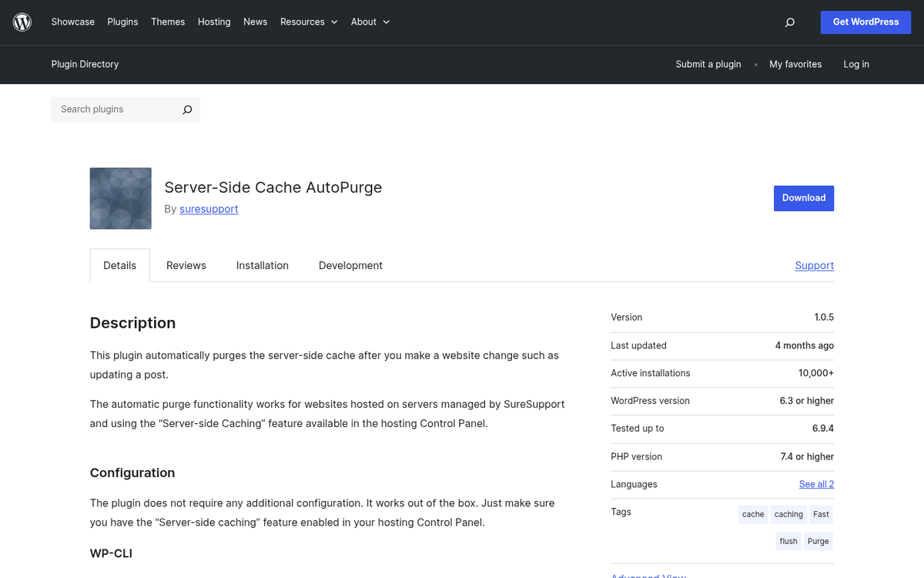The width and height of the screenshot is (924, 578).
Task: Select the caching tag
Action: (788, 514)
